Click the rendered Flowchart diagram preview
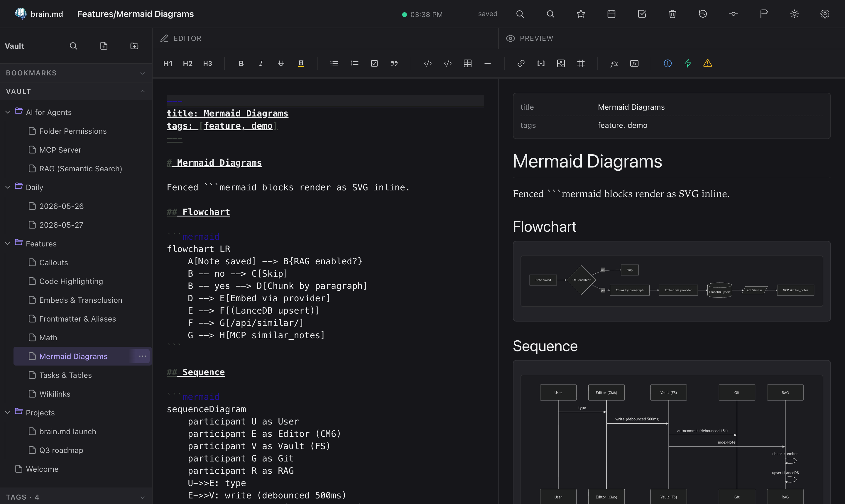The width and height of the screenshot is (845, 504). tap(671, 281)
